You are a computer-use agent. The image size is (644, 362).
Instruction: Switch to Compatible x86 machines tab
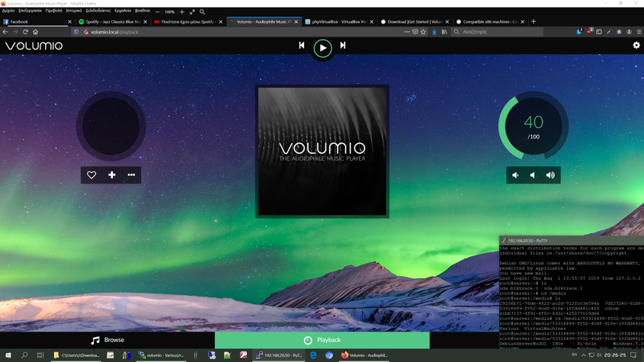(x=490, y=21)
